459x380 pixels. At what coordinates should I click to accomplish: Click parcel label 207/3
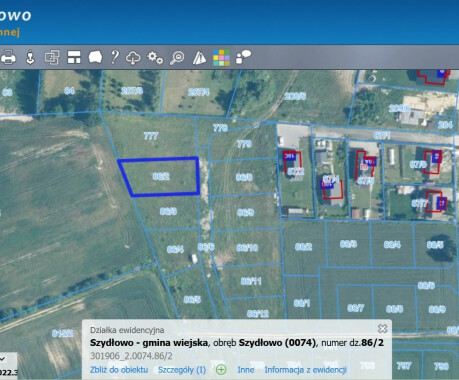point(132,91)
